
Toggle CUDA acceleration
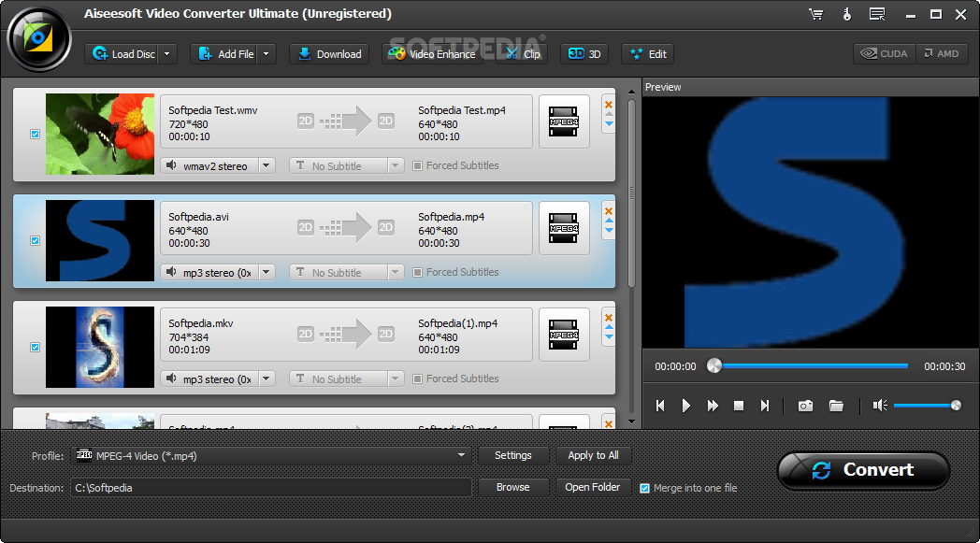pyautogui.click(x=885, y=53)
